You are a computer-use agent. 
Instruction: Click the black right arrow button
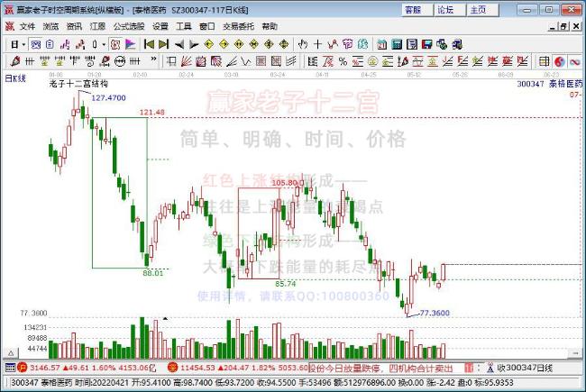tap(194, 44)
